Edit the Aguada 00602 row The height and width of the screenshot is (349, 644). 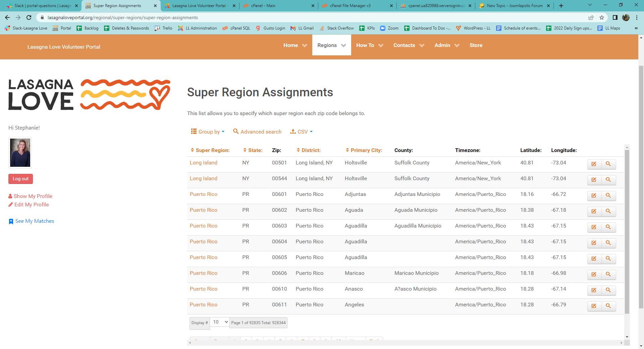[x=594, y=211]
